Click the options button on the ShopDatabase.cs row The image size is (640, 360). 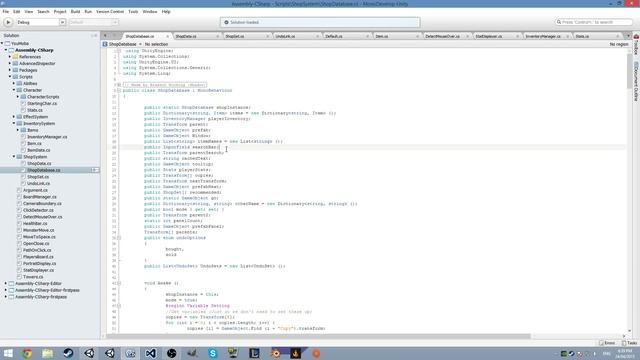95,170
